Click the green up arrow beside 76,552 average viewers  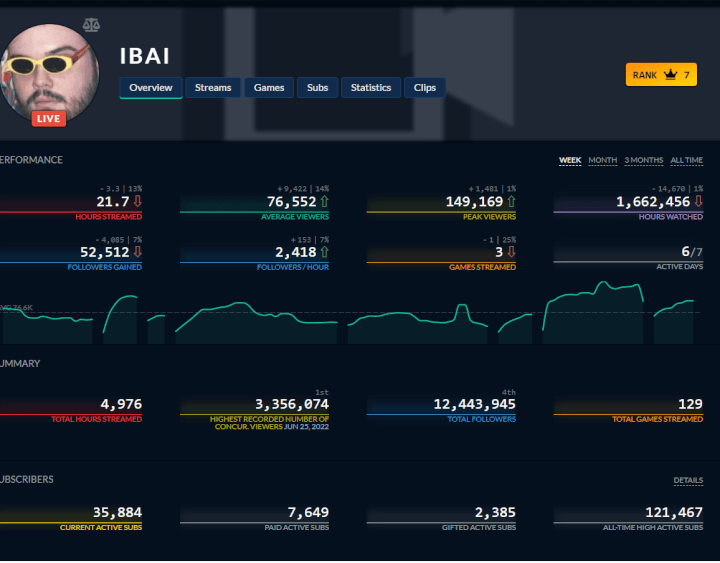pyautogui.click(x=325, y=201)
